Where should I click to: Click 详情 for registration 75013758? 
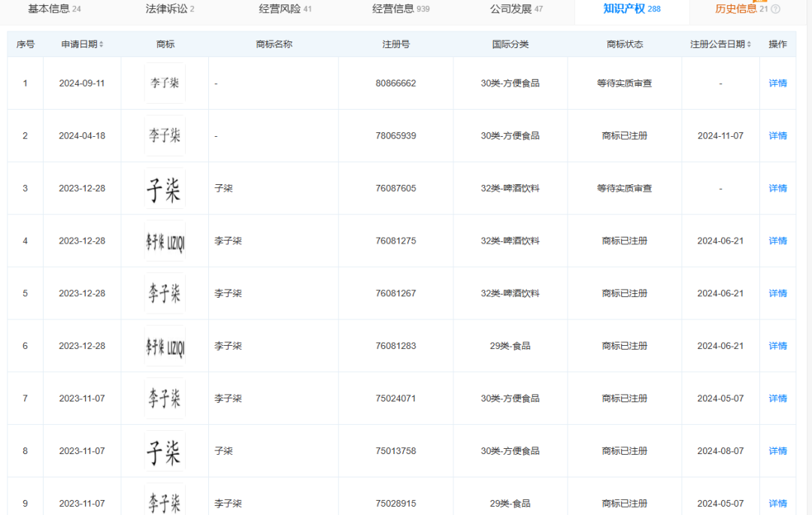(x=777, y=451)
